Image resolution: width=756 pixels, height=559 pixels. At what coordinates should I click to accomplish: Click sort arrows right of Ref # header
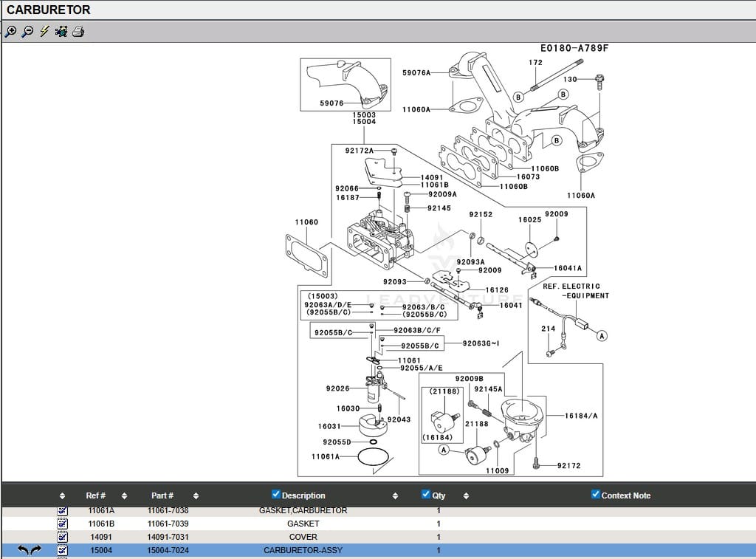click(124, 496)
